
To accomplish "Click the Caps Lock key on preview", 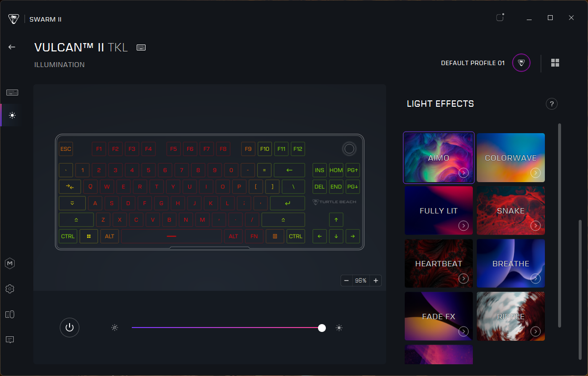I will [72, 203].
